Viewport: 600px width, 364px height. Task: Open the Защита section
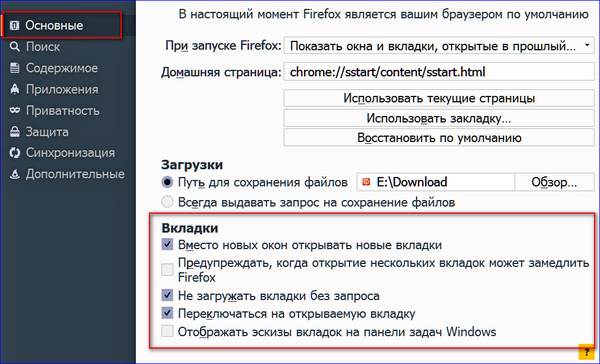68,132
